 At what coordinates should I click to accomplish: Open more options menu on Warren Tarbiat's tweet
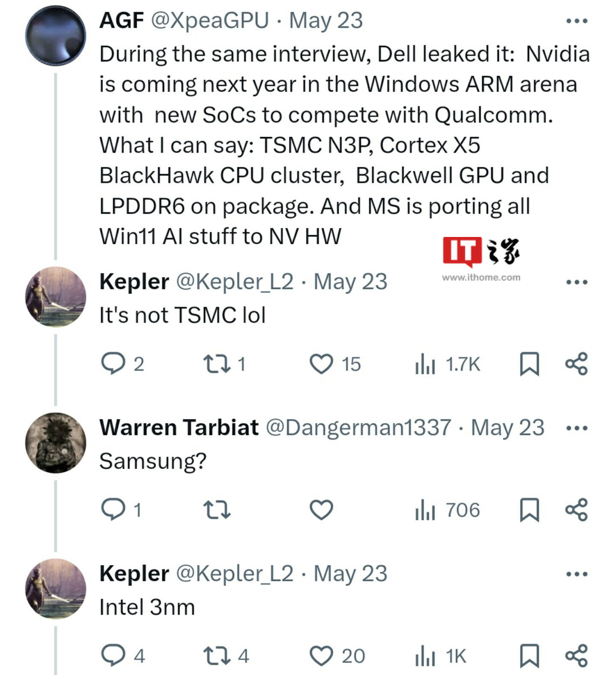tap(576, 428)
